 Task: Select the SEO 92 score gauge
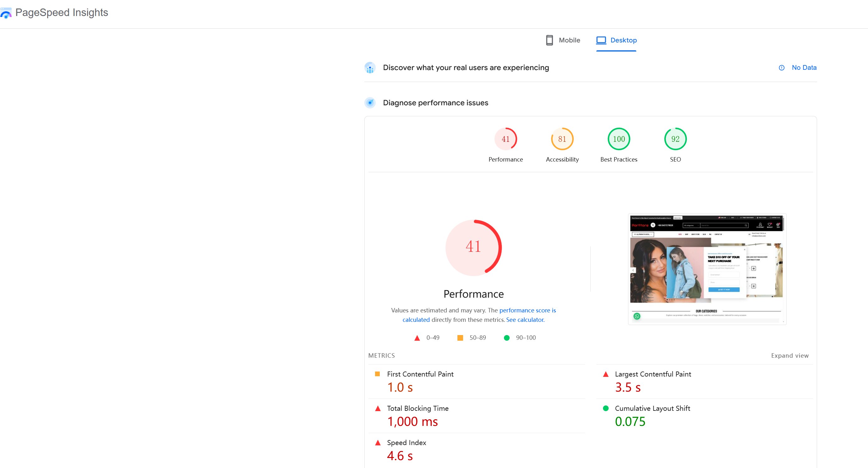[x=675, y=139]
